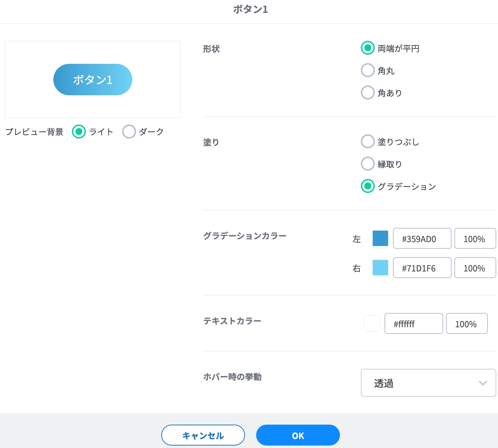Click the 形状 section label
The width and height of the screenshot is (498, 448).
pyautogui.click(x=211, y=49)
